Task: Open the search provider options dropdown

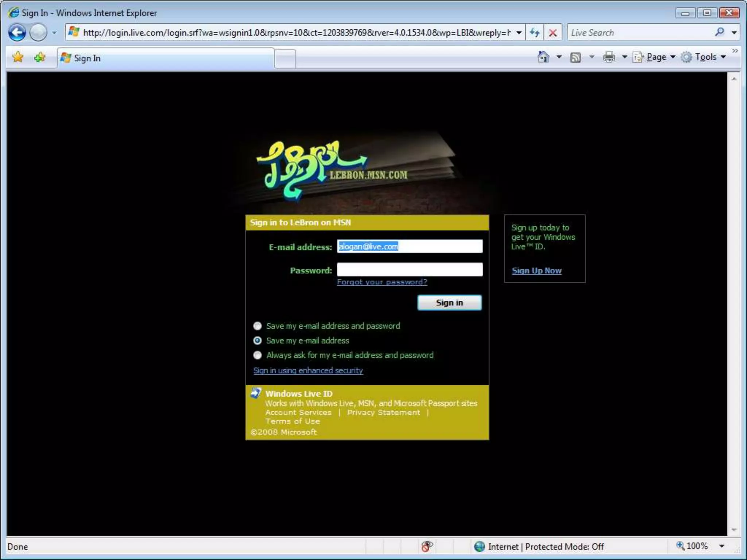Action: pyautogui.click(x=734, y=33)
